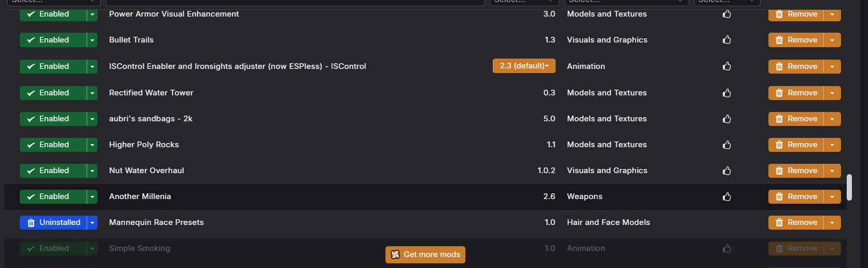Click thumbs-up for Nut Water Overhaul
The image size is (868, 268).
pyautogui.click(x=727, y=171)
